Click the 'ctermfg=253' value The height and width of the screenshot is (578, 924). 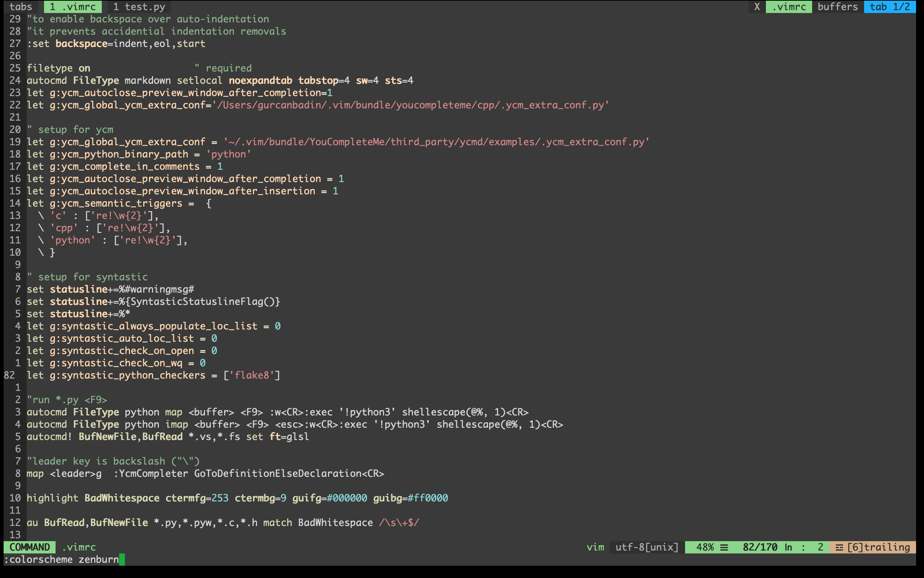coord(197,498)
